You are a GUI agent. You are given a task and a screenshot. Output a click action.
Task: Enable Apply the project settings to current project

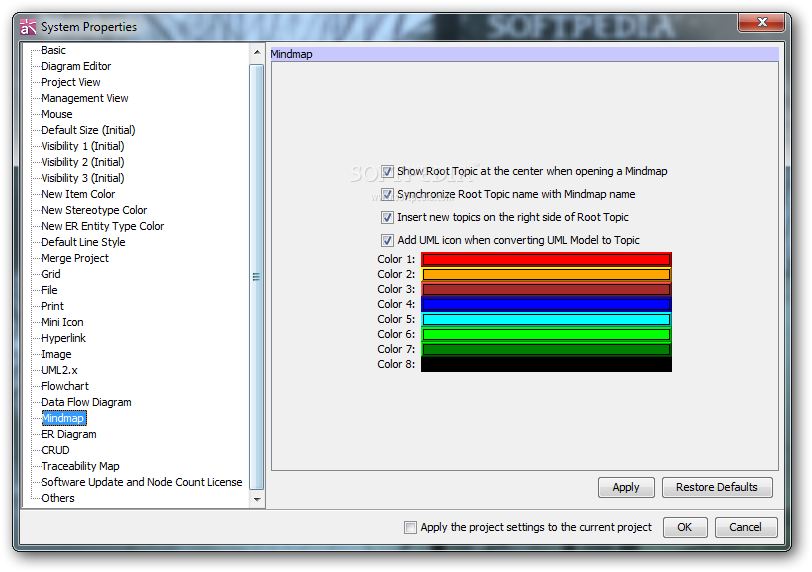(410, 527)
